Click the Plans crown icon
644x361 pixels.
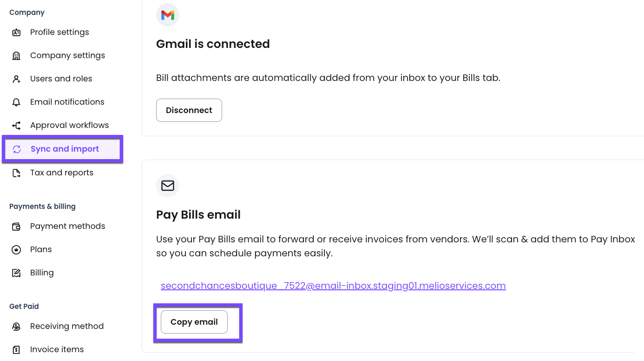point(16,250)
